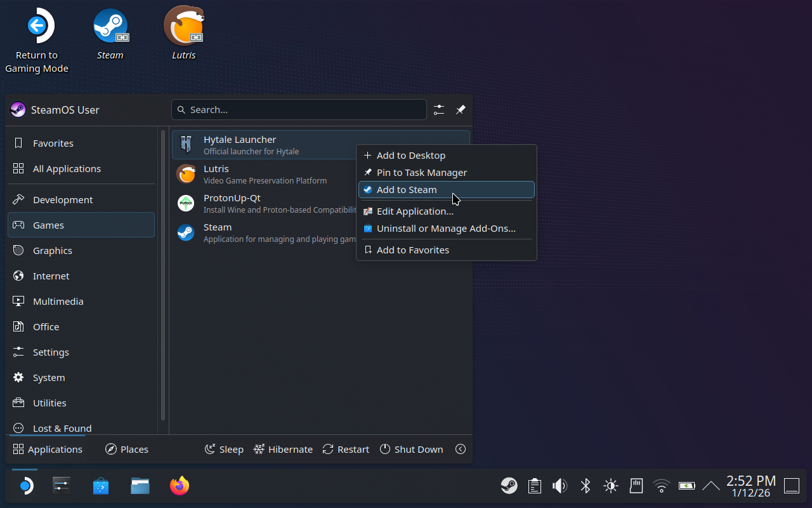The image size is (812, 508).
Task: Launch Steam from the desktop icon
Action: pos(110,25)
